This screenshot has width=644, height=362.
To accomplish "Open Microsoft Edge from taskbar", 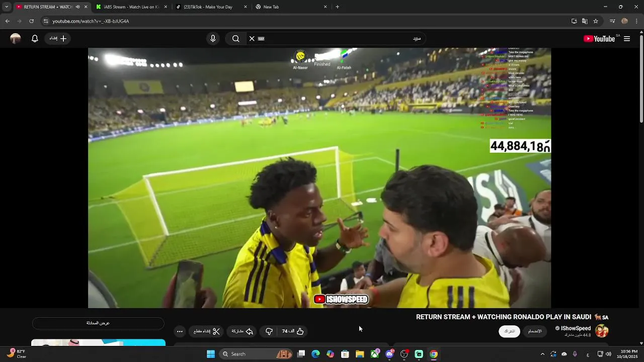I will [x=315, y=354].
